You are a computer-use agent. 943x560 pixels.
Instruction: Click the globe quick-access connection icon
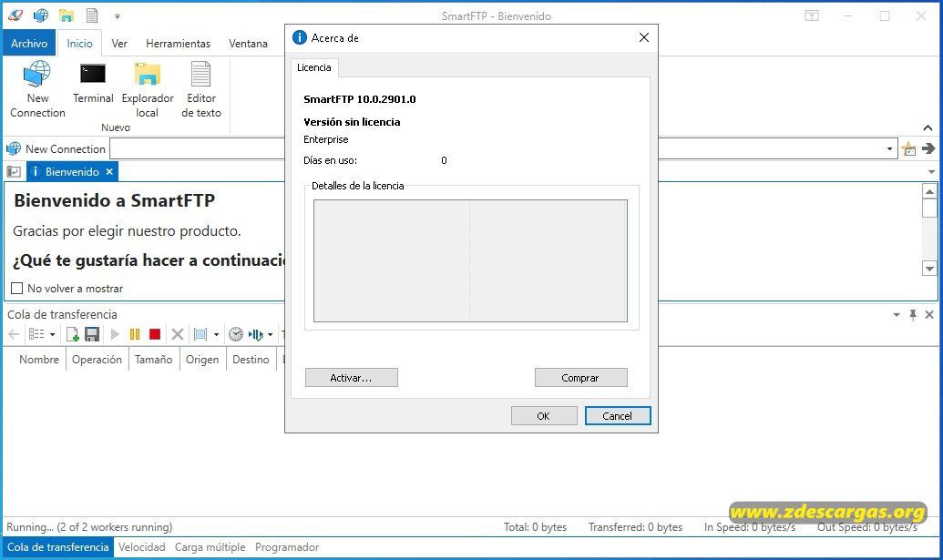tap(41, 15)
